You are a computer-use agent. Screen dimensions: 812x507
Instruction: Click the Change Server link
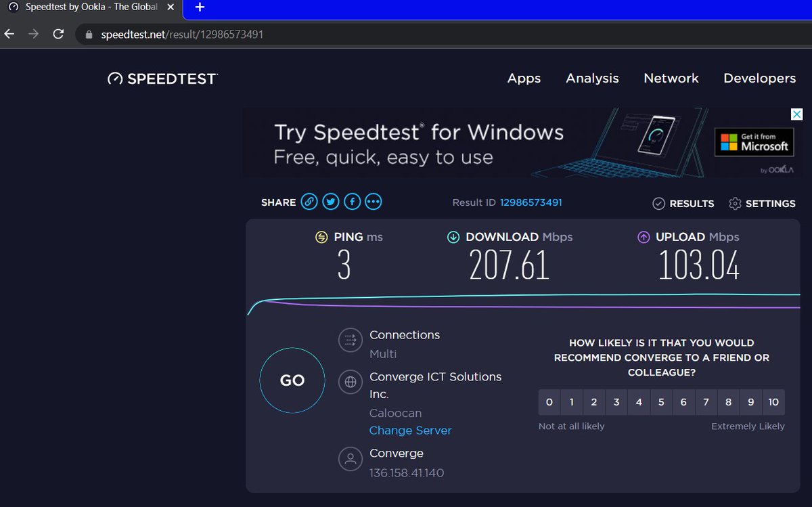pos(410,431)
